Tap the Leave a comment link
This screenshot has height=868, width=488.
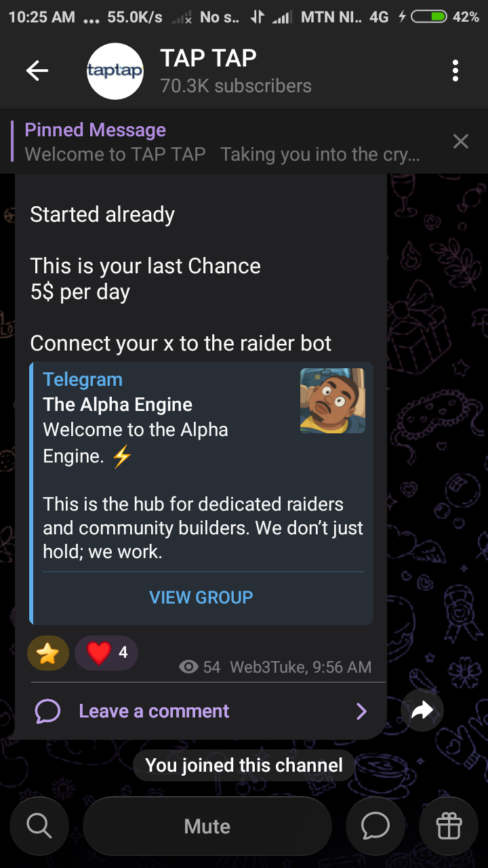[154, 711]
